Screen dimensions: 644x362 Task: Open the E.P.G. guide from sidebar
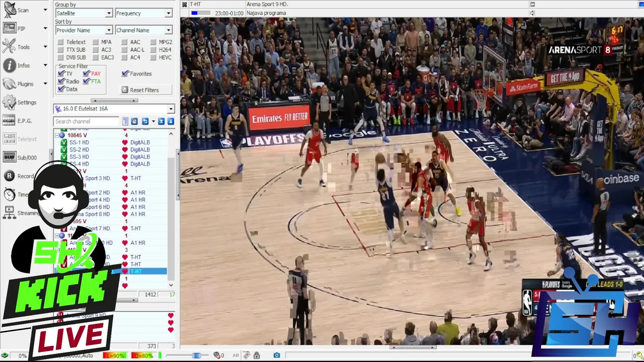(x=17, y=121)
